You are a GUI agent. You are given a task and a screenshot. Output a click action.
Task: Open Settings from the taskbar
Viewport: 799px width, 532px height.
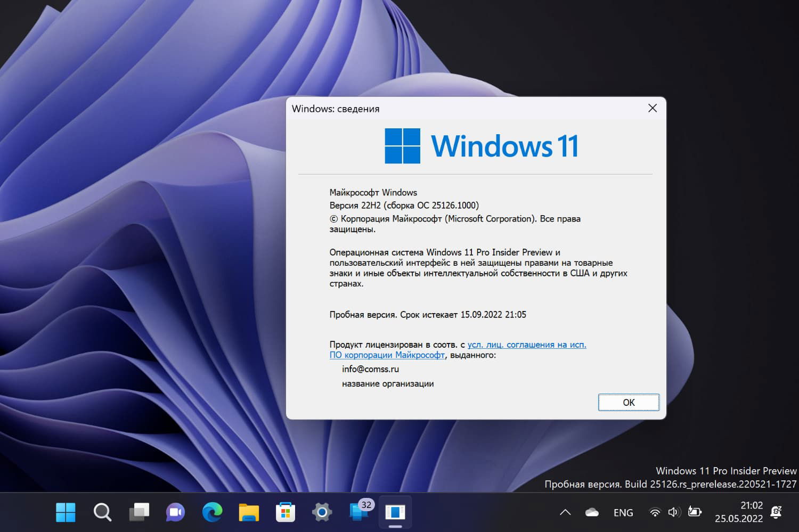[322, 512]
